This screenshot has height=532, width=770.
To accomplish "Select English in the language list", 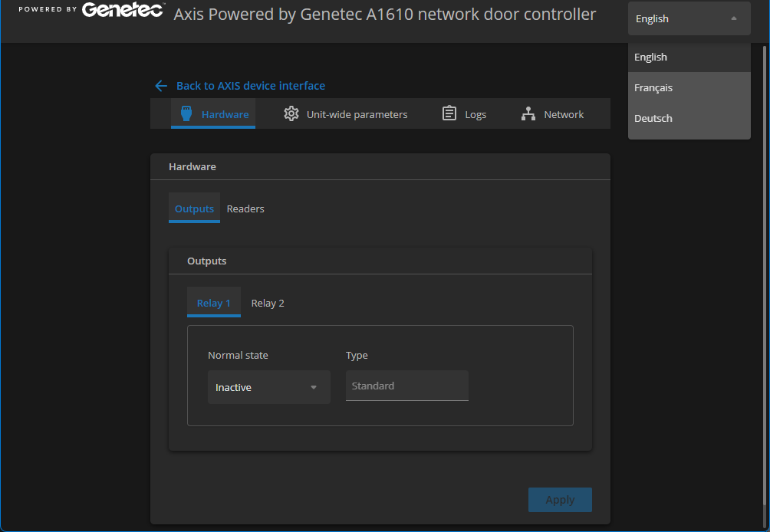I will pyautogui.click(x=689, y=57).
